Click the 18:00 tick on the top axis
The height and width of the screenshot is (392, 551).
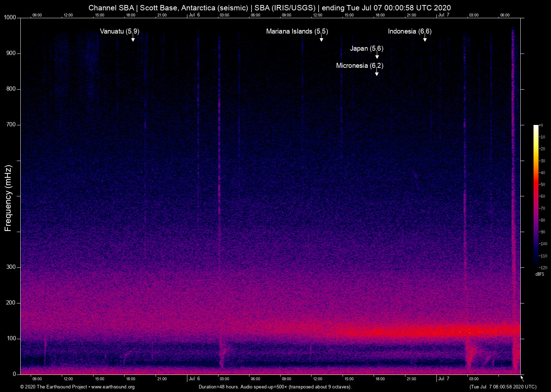tap(131, 15)
